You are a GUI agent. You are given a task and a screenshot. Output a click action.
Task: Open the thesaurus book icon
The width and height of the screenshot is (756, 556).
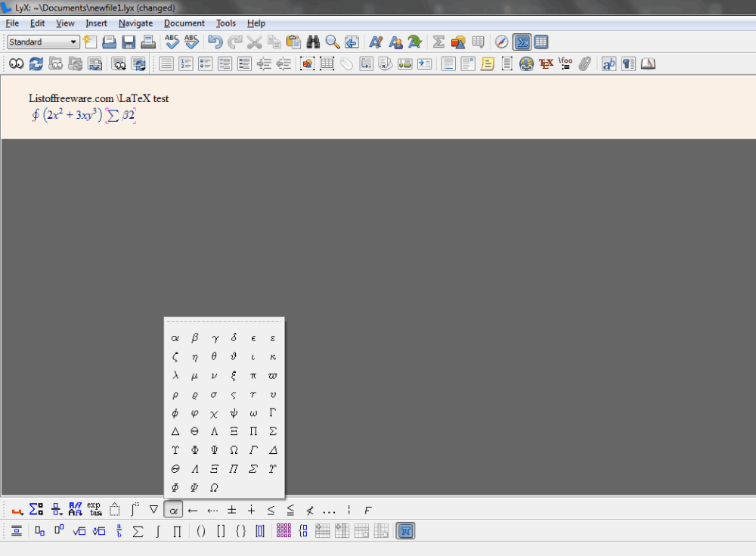coord(648,64)
